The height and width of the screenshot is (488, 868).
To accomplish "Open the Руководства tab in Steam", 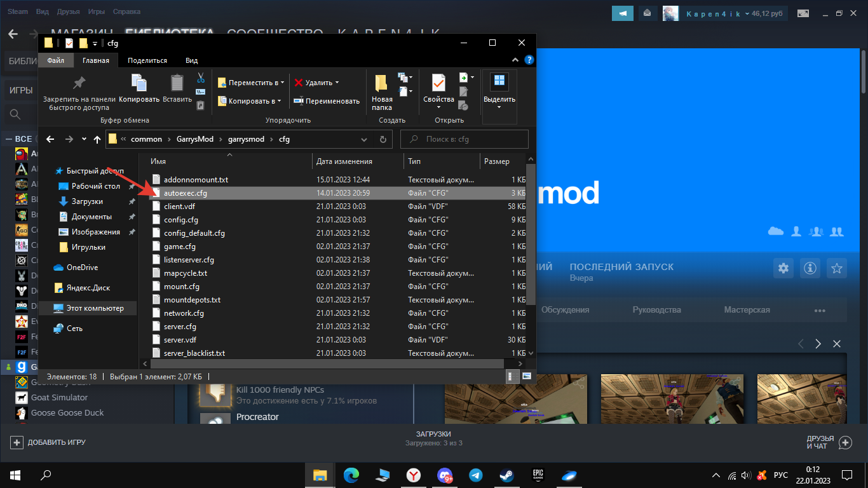I will pyautogui.click(x=656, y=310).
